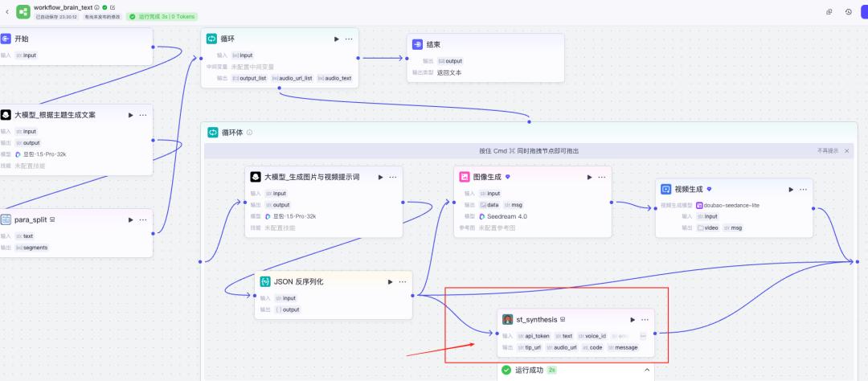The width and height of the screenshot is (868, 381).
Task: Open more options on the 循环 node
Action: tap(349, 39)
